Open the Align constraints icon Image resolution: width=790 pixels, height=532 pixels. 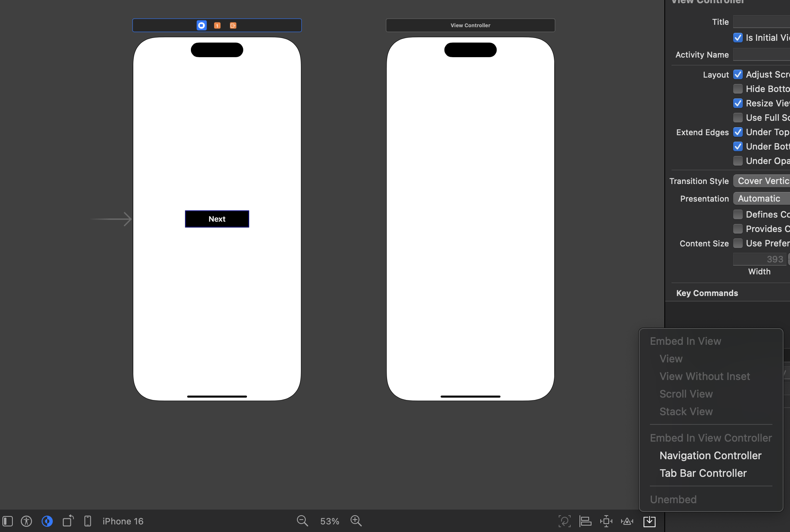585,521
